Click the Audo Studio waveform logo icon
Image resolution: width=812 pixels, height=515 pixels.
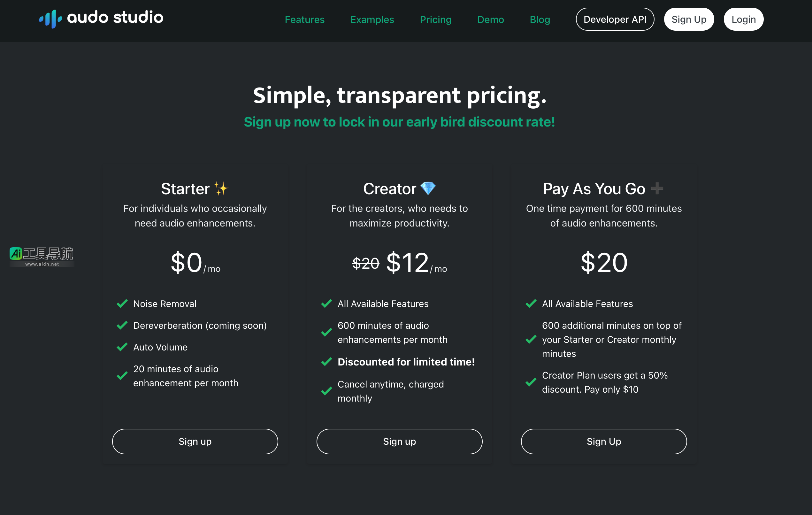50,19
